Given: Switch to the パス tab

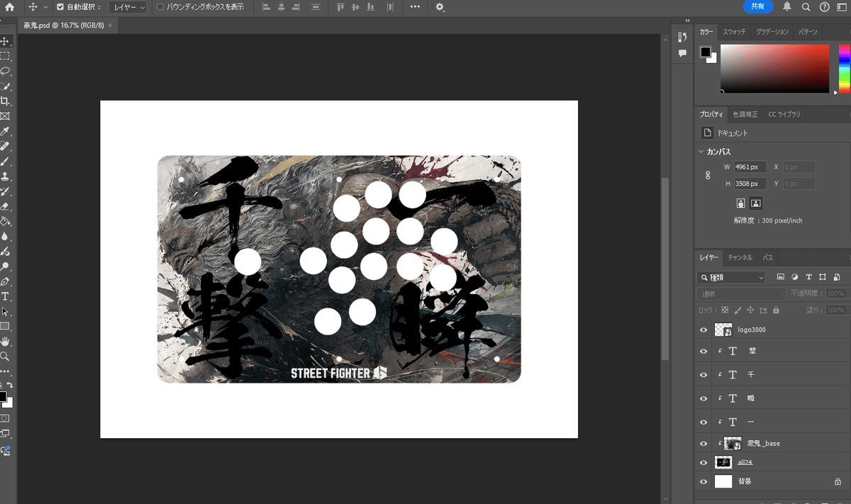Looking at the screenshot, I should 768,257.
